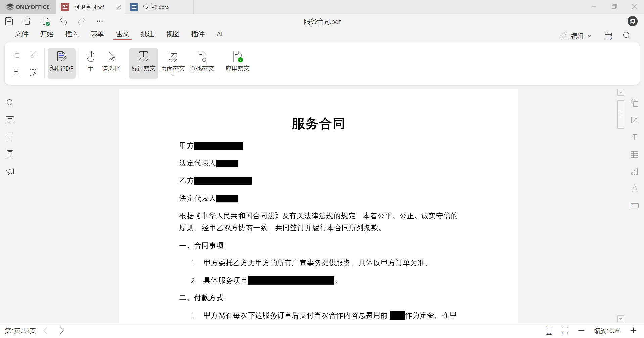Open the 编辑 mode dropdown
The width and height of the screenshot is (644, 338).
(589, 35)
